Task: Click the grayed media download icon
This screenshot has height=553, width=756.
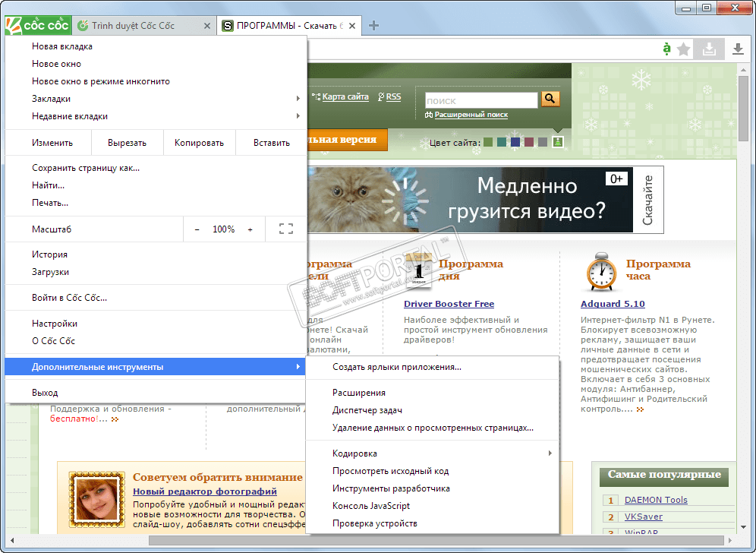Action: click(x=709, y=49)
